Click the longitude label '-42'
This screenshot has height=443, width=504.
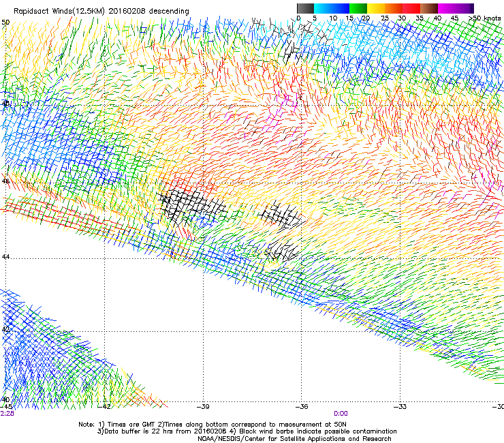tap(104, 406)
